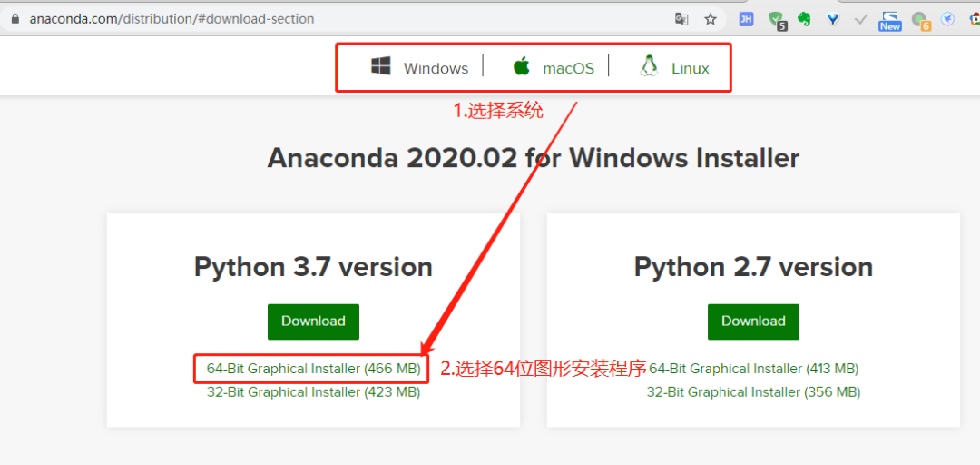Click the Windows logo icon

(380, 66)
